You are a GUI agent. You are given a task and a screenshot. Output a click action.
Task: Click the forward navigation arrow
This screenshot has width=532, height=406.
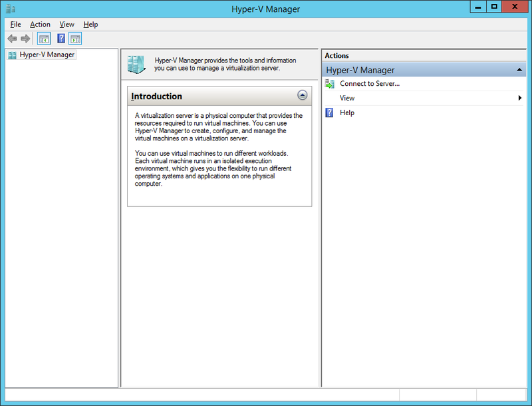point(25,38)
